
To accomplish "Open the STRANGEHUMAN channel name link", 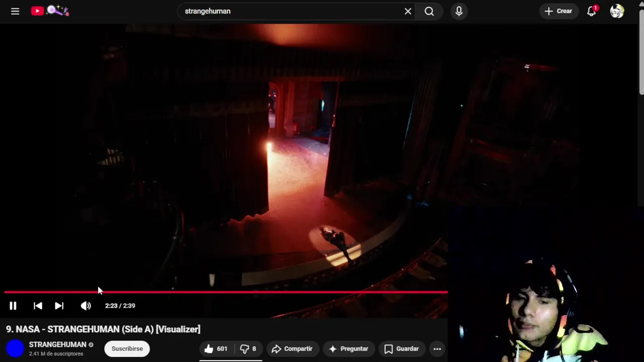I will pos(57,344).
